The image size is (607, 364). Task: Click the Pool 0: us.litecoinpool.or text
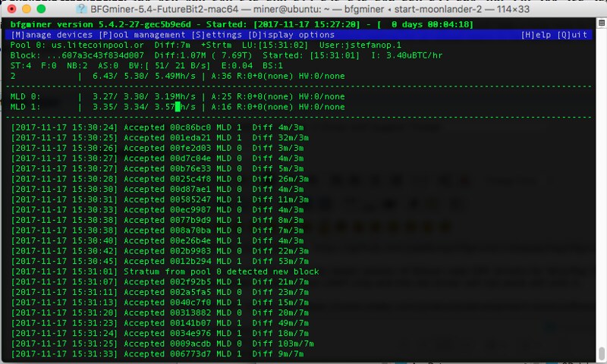click(x=77, y=45)
